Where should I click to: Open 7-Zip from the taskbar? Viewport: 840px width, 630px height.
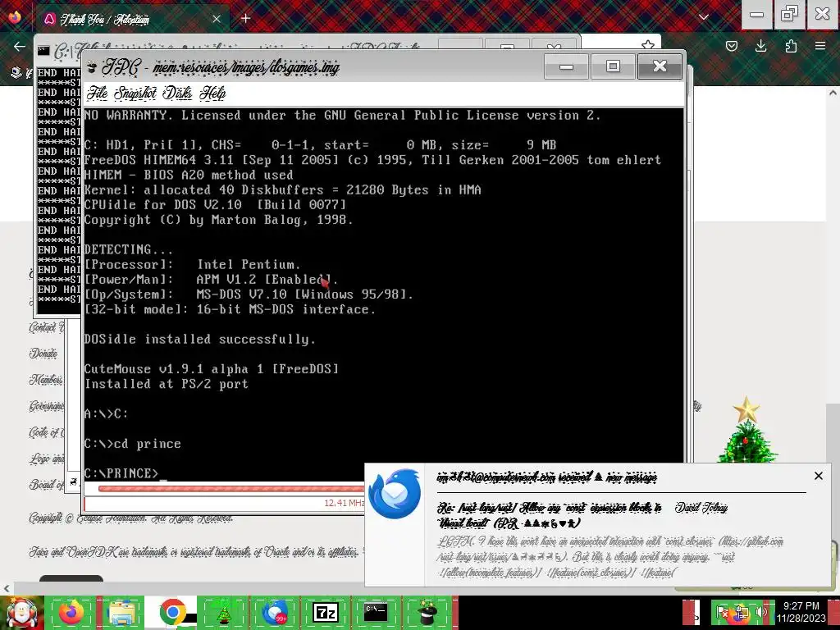point(325,612)
